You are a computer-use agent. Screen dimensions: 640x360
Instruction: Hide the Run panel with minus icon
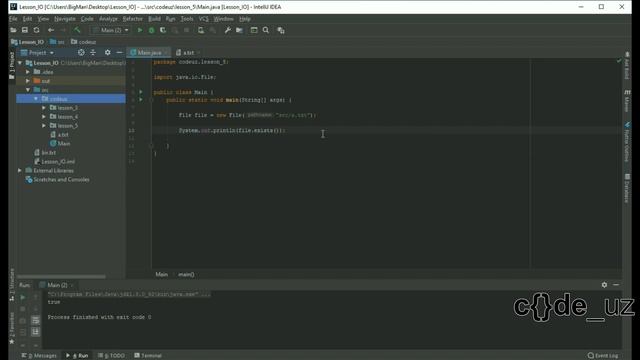616,285
